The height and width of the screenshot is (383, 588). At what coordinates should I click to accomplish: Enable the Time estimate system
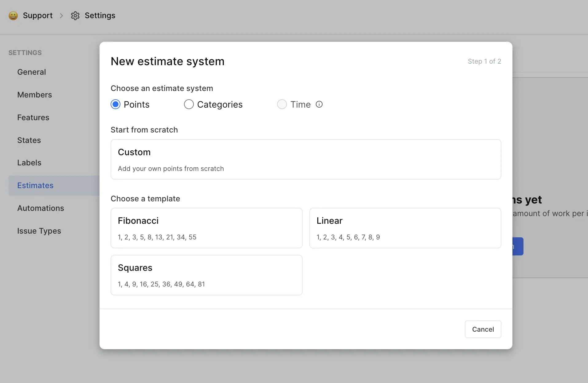(x=281, y=104)
